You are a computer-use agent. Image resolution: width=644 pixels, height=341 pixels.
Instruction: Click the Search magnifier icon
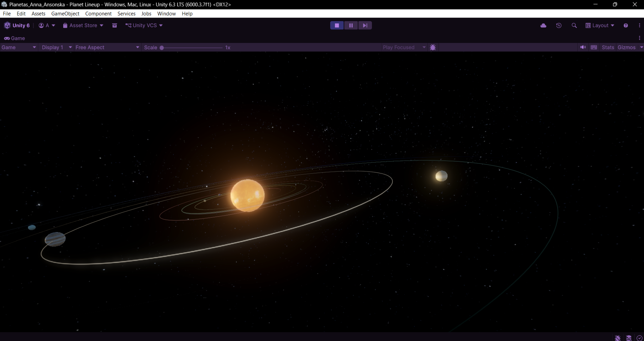[574, 26]
